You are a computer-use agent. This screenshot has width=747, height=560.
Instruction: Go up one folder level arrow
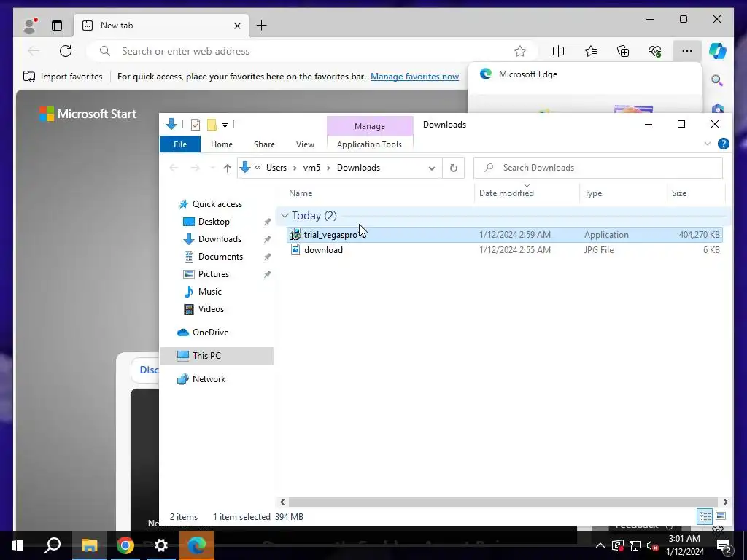point(228,168)
